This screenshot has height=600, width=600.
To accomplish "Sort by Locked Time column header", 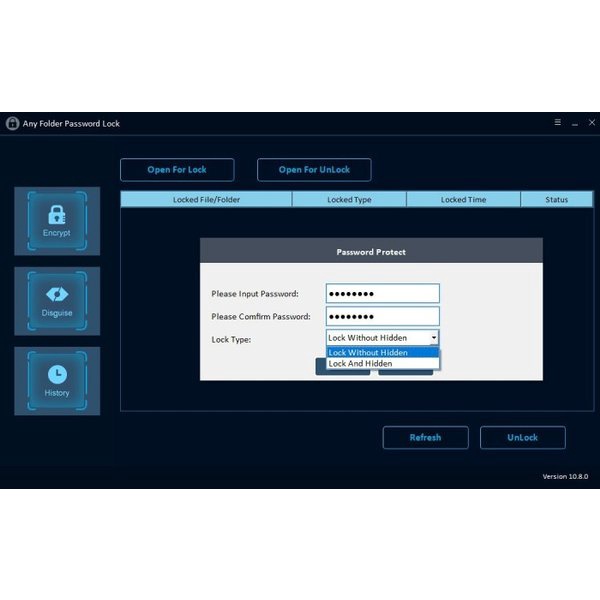I will click(463, 199).
